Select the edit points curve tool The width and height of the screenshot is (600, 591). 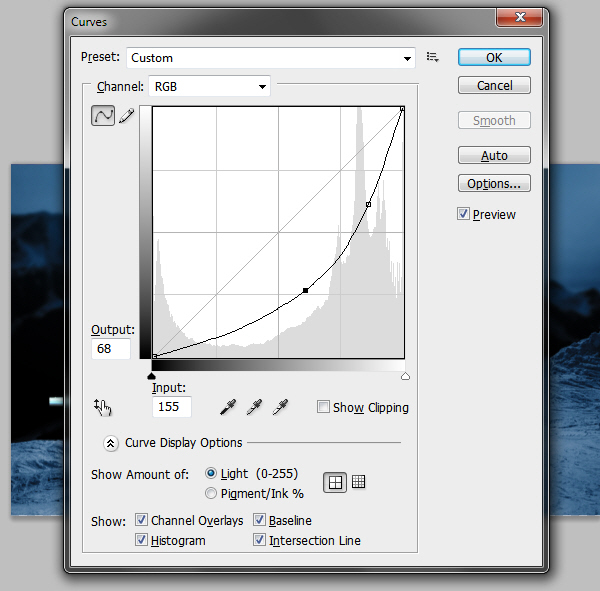pos(103,116)
